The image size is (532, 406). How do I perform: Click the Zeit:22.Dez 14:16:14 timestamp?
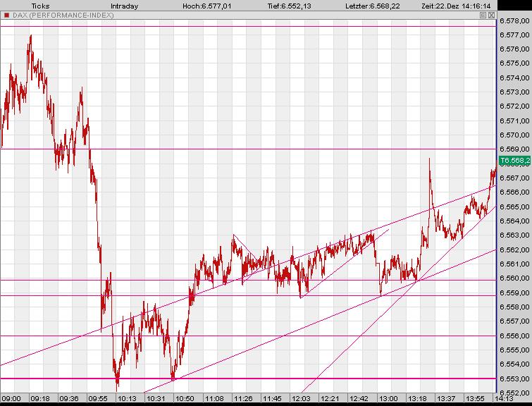(456, 6)
